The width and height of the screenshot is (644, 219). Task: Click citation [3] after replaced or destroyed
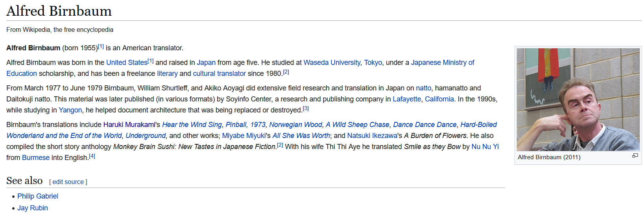(306, 109)
